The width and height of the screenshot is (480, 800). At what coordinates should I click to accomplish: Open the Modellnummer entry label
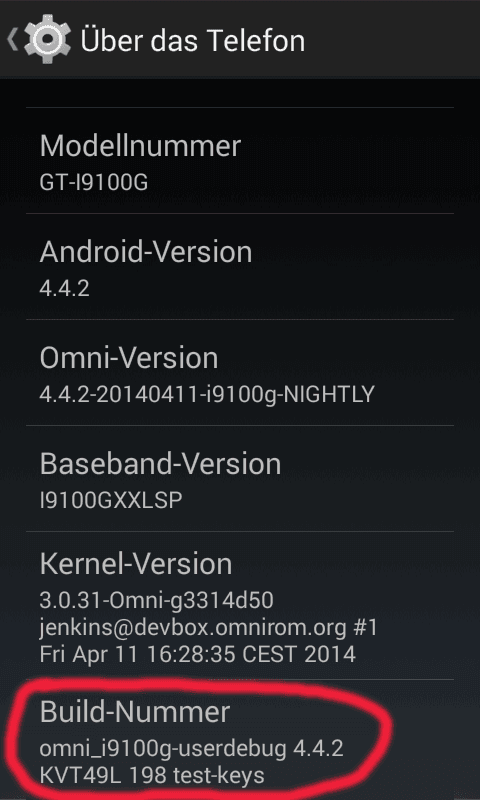[x=140, y=146]
